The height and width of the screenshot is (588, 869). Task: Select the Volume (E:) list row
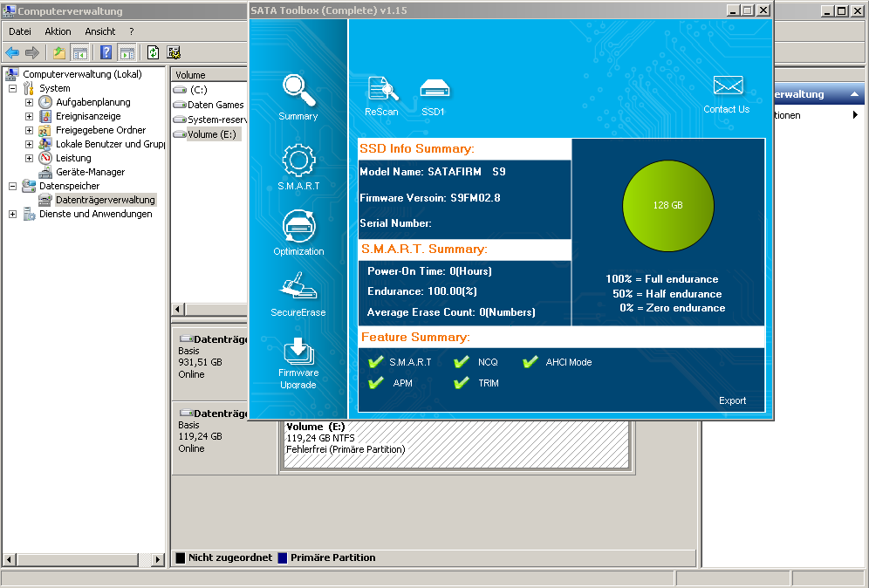(209, 134)
